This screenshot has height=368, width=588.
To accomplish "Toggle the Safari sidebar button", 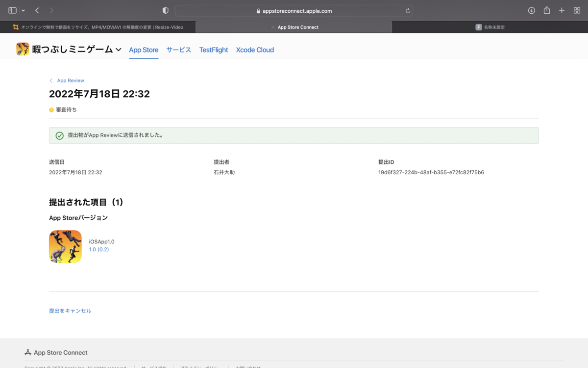I will click(x=13, y=10).
